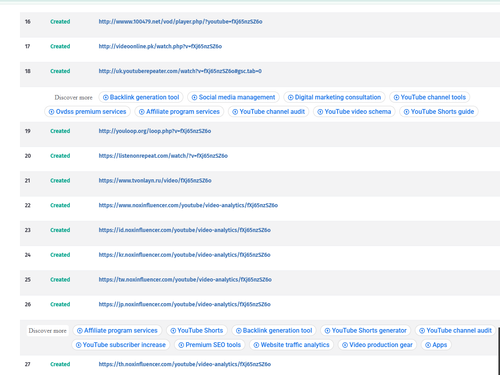
Task: Click the Created status in row 19
Action: click(x=60, y=131)
